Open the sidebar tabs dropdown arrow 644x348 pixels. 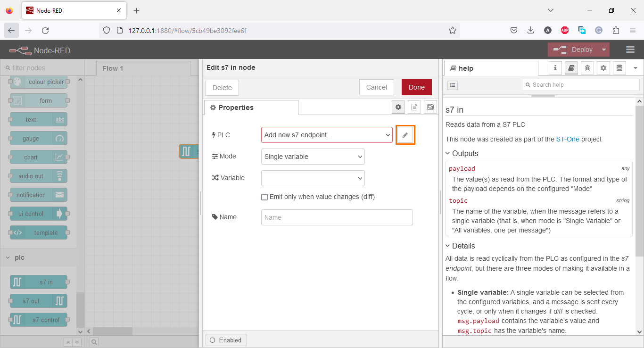pyautogui.click(x=636, y=68)
